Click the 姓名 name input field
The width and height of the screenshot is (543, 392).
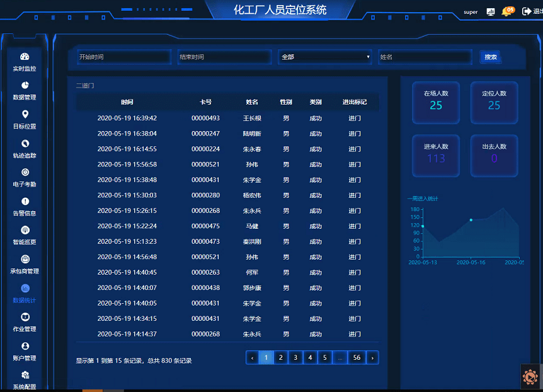[x=425, y=57]
